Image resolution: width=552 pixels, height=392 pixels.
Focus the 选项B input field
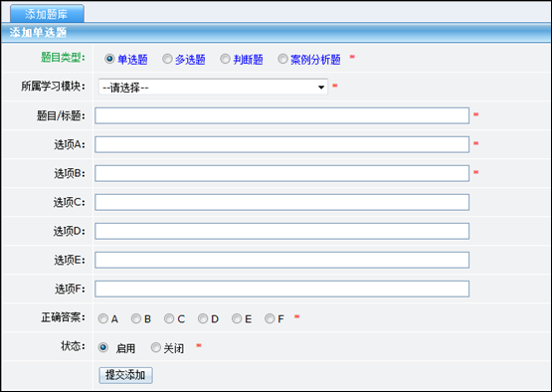[x=282, y=174]
